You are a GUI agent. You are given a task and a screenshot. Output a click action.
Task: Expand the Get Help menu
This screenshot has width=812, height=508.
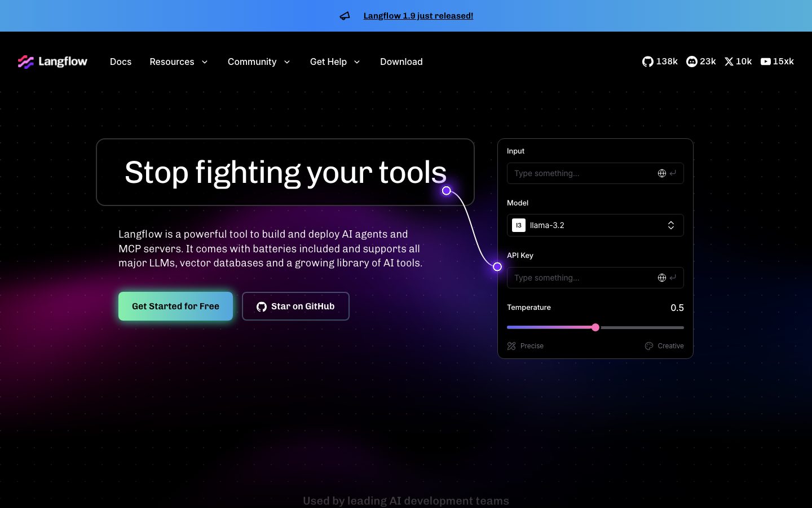point(335,62)
